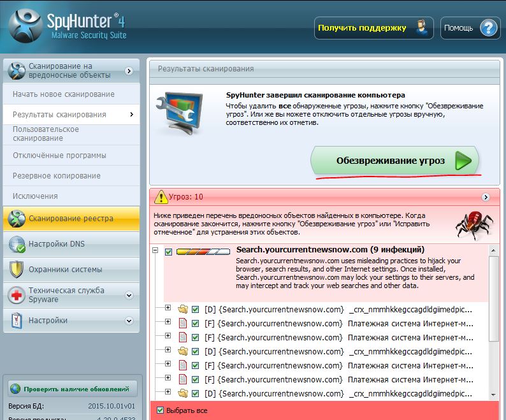Viewport: 506px width, 420px height.
Task: Open Исключения in sidebar
Action: [71, 196]
